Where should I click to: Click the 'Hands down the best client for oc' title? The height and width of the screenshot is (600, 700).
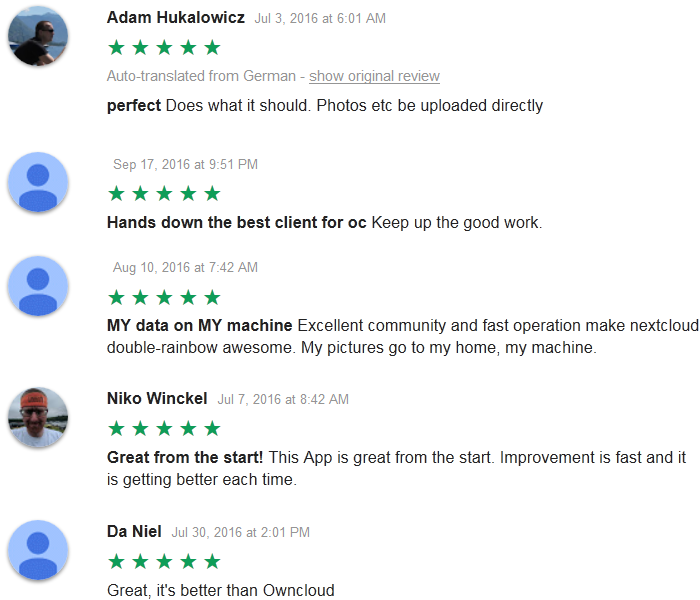tap(237, 222)
